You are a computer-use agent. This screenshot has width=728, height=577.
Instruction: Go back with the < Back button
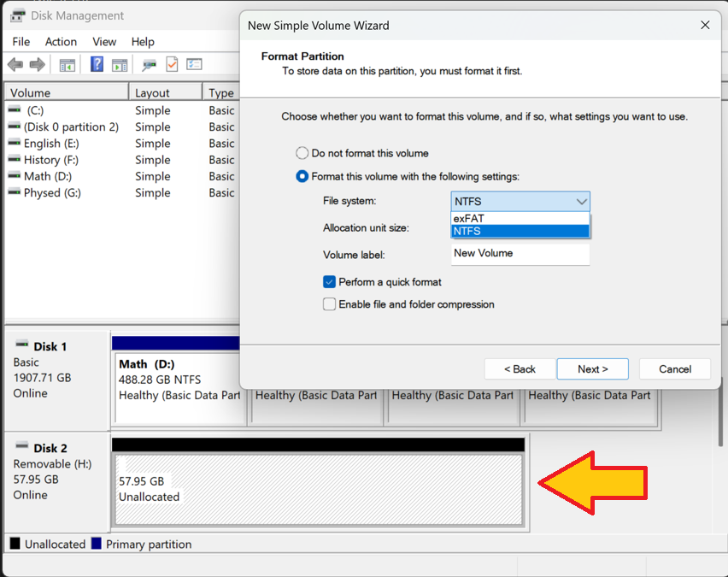click(x=520, y=368)
